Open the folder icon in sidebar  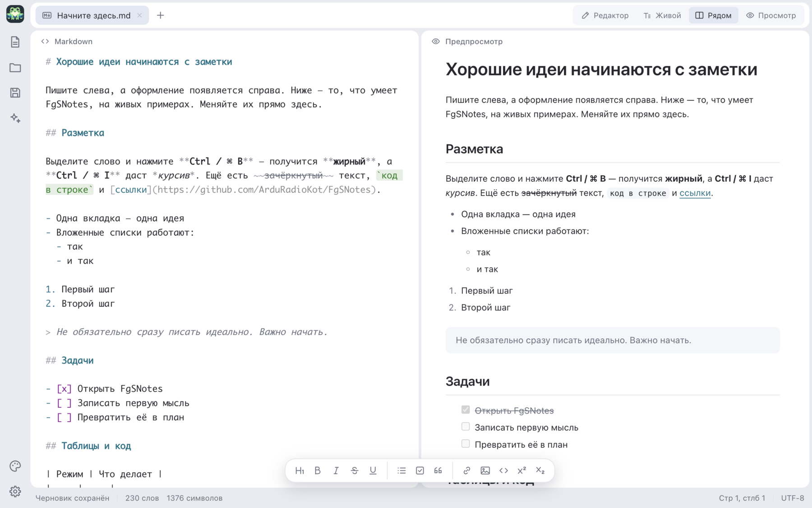[x=15, y=68]
